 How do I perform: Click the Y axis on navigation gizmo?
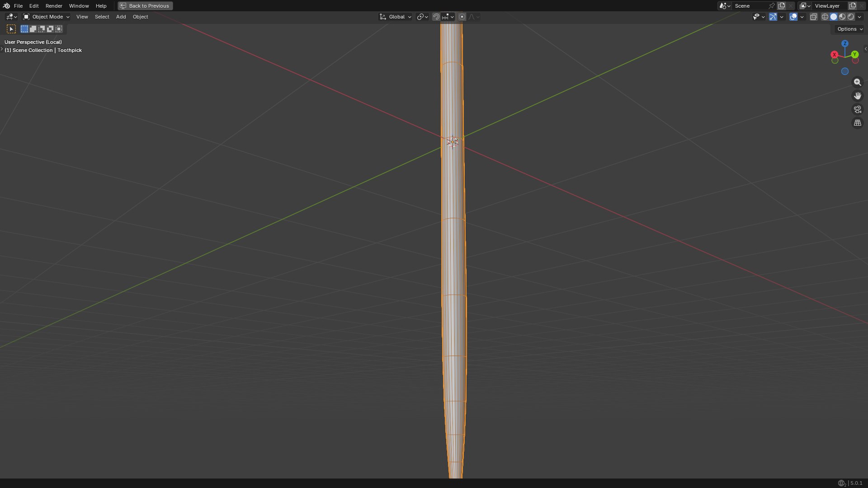pyautogui.click(x=854, y=55)
